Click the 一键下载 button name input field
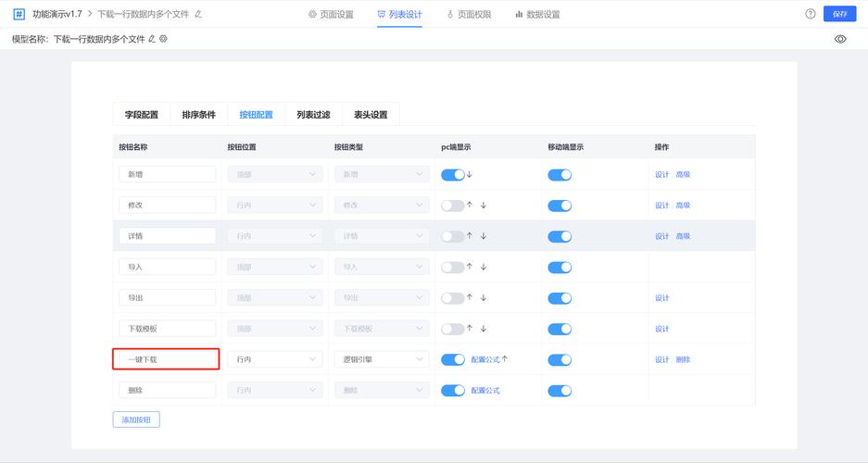The height and width of the screenshot is (463, 868). 167,359
